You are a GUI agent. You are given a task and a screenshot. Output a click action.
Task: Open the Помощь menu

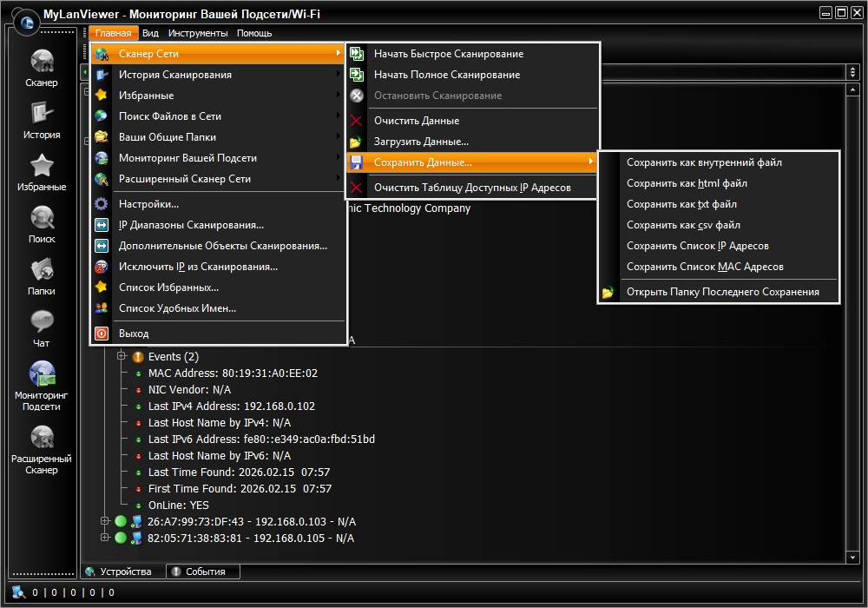(254, 33)
